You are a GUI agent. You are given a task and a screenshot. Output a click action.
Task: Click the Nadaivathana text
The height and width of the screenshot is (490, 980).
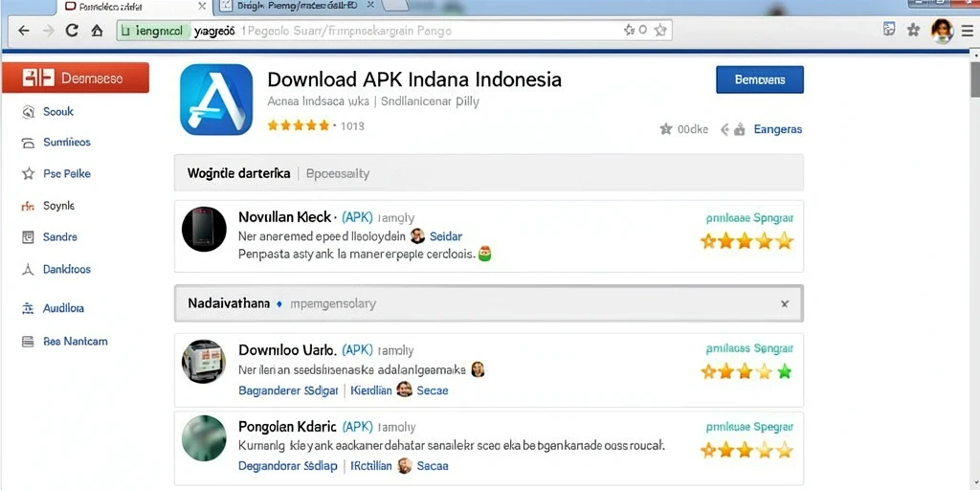click(x=229, y=303)
